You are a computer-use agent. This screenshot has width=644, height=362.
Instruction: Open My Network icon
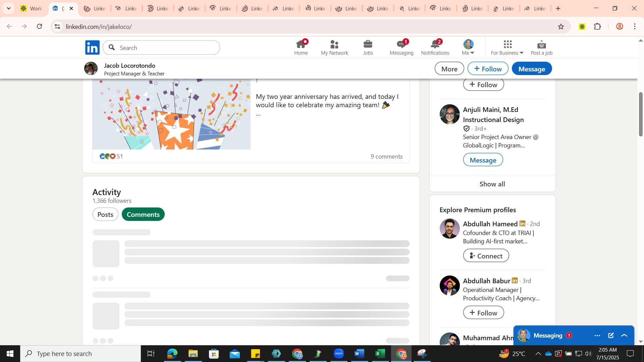click(x=334, y=47)
